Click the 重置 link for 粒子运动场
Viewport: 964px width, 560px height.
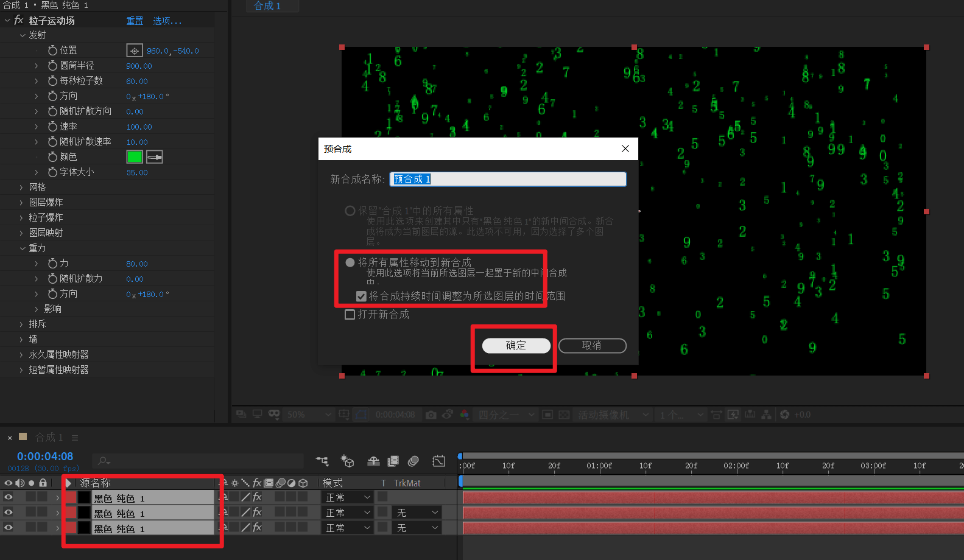click(135, 21)
